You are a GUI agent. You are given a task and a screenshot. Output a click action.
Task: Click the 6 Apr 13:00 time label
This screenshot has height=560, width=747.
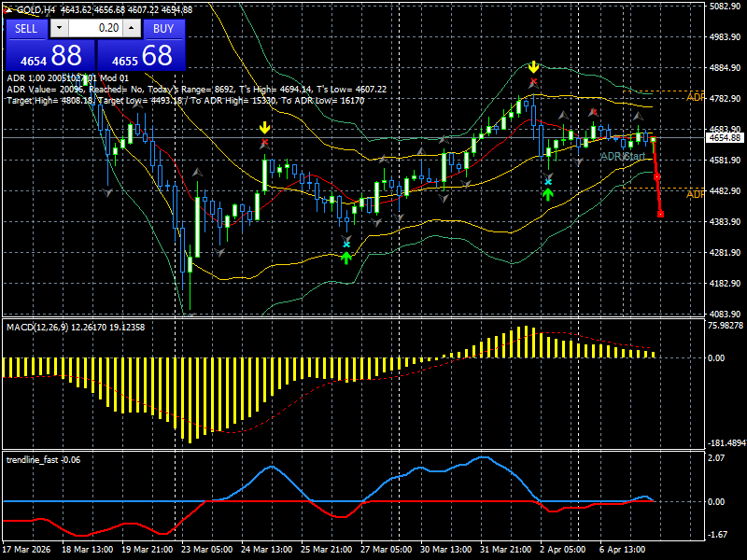click(622, 549)
